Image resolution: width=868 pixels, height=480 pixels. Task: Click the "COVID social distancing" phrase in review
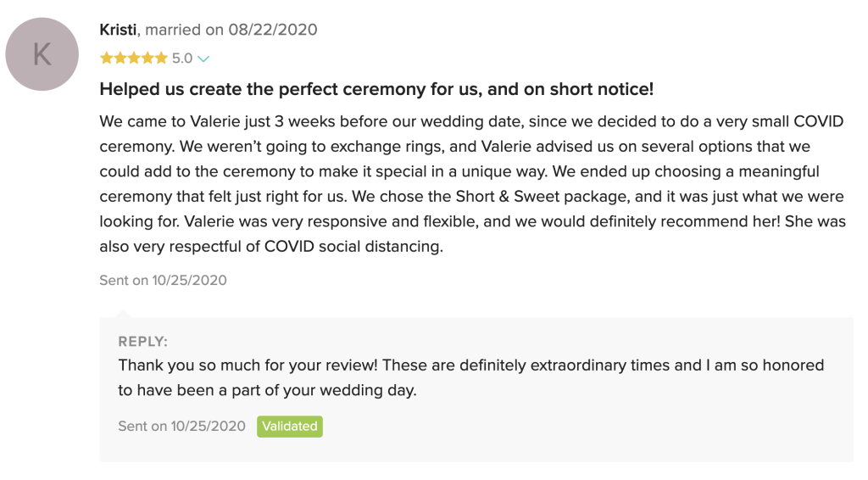(354, 248)
